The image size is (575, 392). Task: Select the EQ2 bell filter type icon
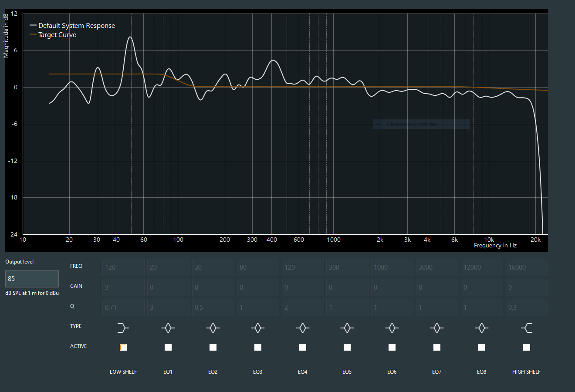213,328
